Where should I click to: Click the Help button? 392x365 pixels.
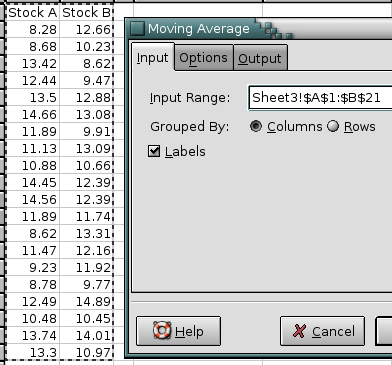point(178,331)
